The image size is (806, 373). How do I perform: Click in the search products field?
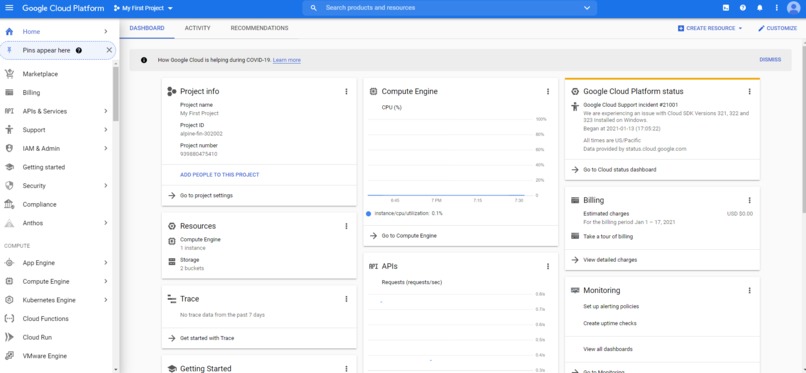[450, 8]
